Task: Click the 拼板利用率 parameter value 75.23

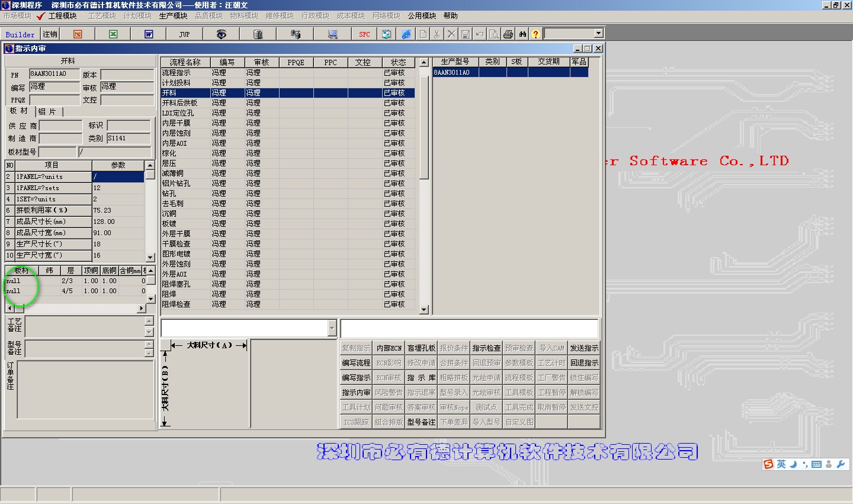Action: [x=118, y=210]
